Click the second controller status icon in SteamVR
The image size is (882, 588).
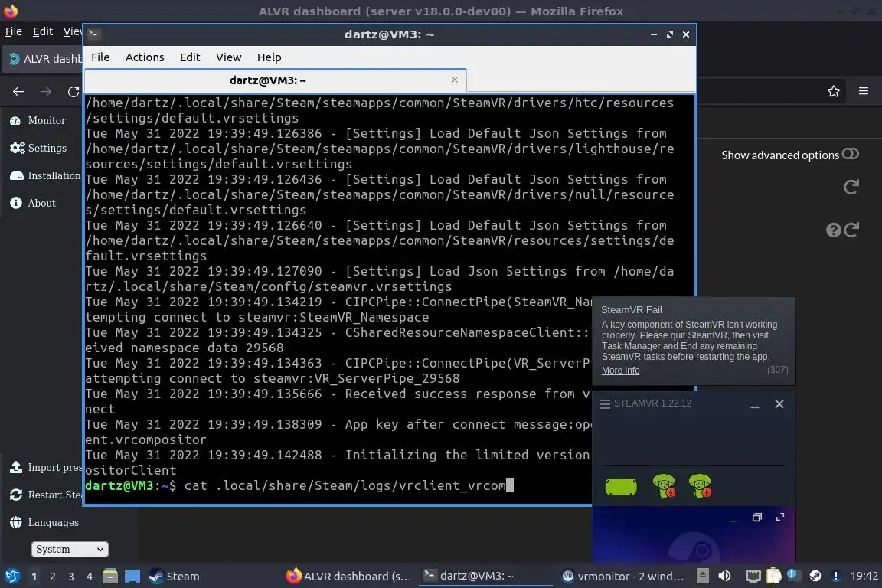(x=701, y=486)
